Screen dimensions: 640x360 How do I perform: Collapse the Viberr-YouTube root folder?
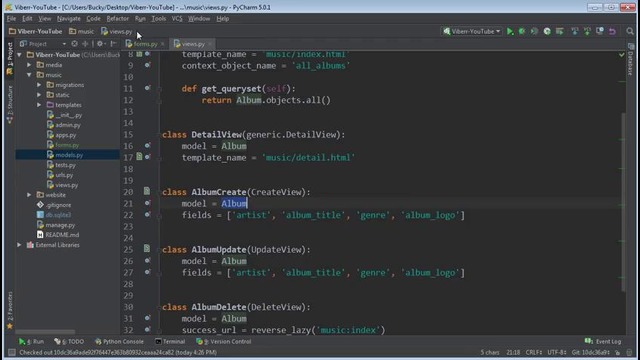click(19, 55)
